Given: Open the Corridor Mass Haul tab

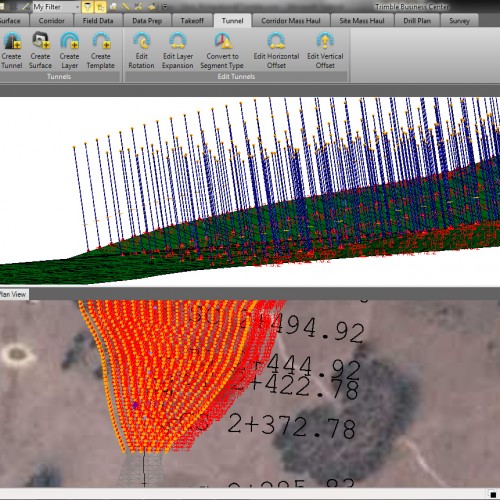Looking at the screenshot, I should 291,21.
